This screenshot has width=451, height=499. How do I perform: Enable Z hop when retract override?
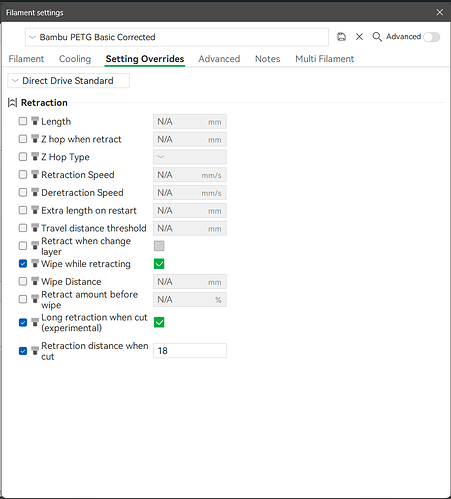[x=23, y=139]
